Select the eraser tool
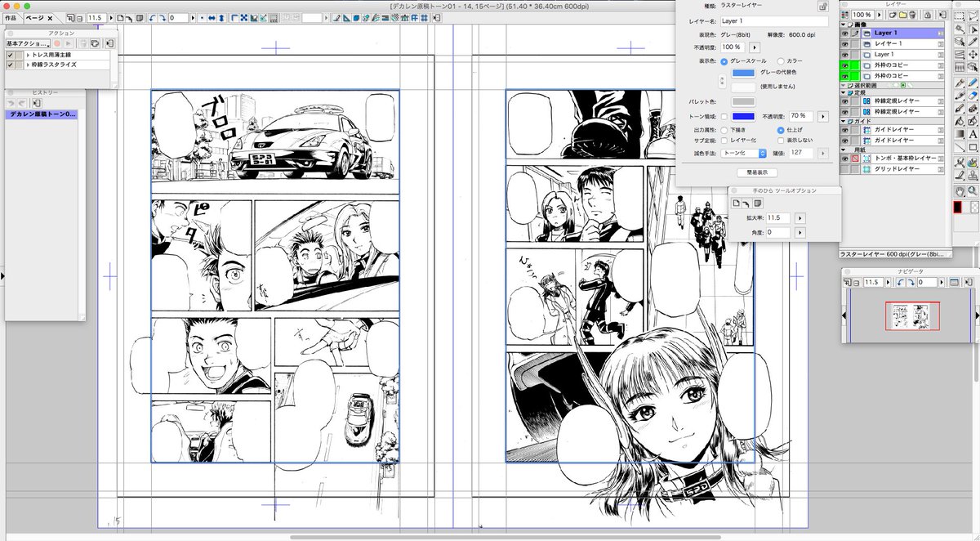This screenshot has width=980, height=541. [x=973, y=95]
